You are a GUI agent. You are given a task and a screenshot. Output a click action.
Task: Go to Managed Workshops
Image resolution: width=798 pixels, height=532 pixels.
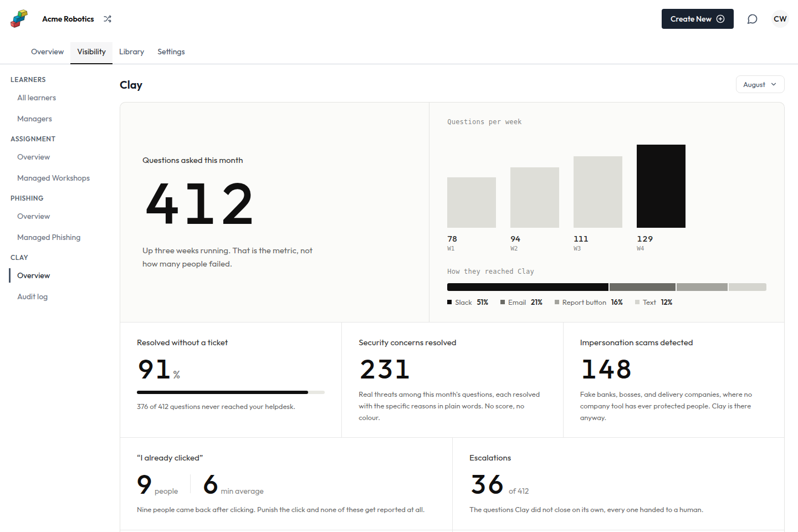53,178
